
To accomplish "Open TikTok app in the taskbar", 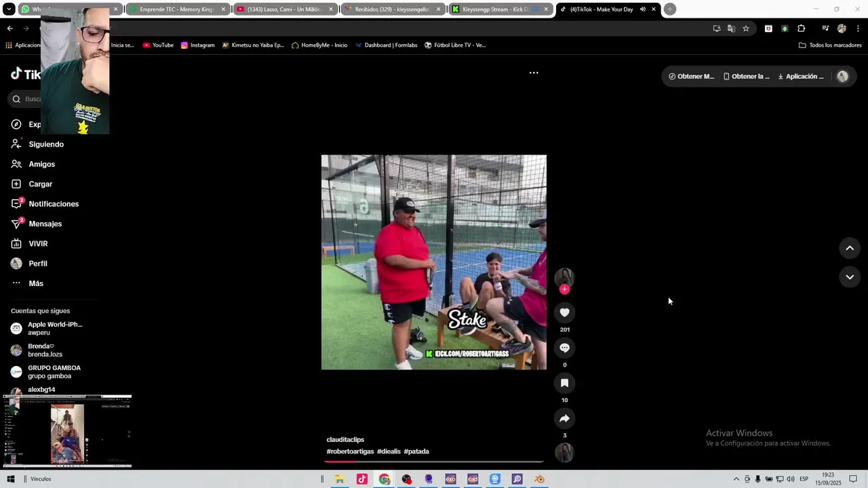I will (x=362, y=479).
